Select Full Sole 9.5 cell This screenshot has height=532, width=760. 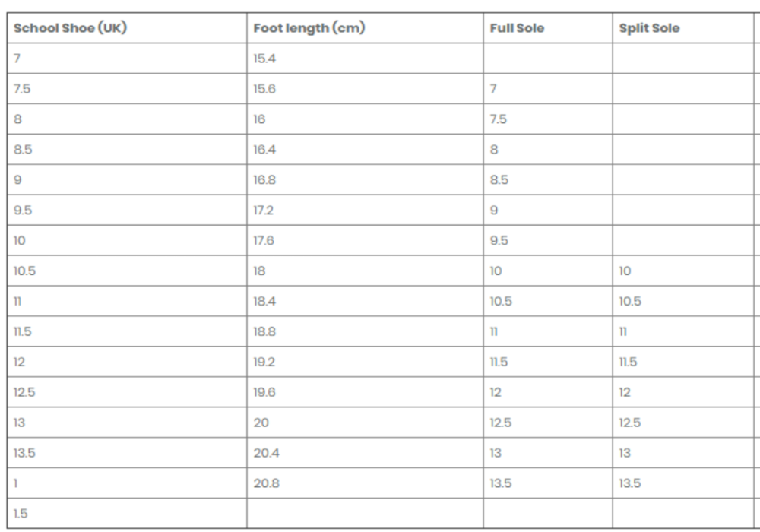point(499,241)
